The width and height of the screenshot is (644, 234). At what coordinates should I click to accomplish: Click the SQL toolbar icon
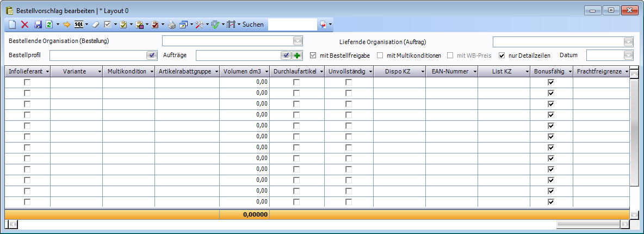pos(78,24)
